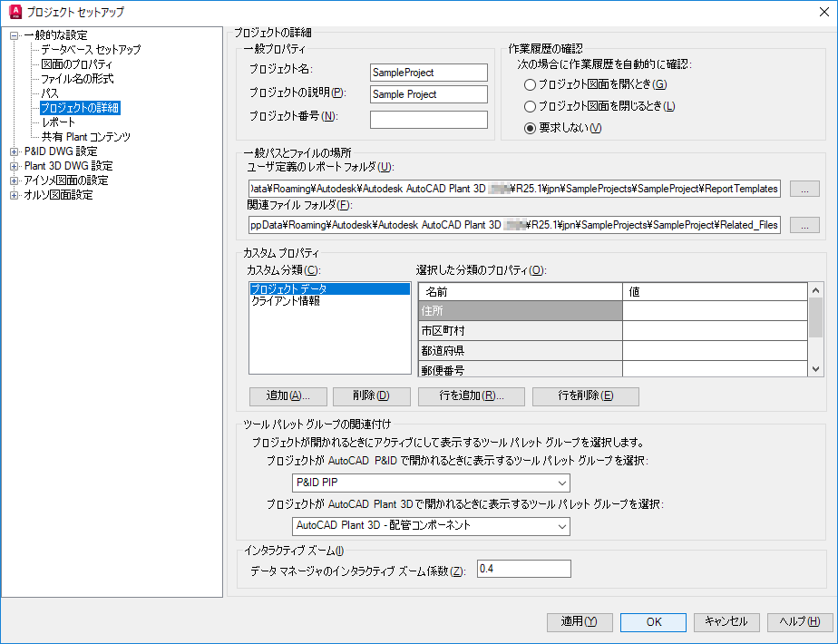Close the プロジェクト セットアップ dialog
Screen dimensions: 838x644
point(824,12)
